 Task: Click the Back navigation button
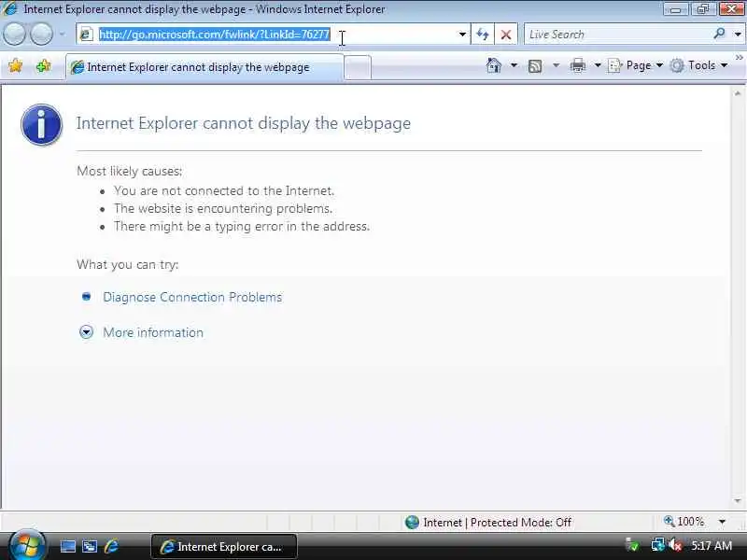tap(15, 34)
